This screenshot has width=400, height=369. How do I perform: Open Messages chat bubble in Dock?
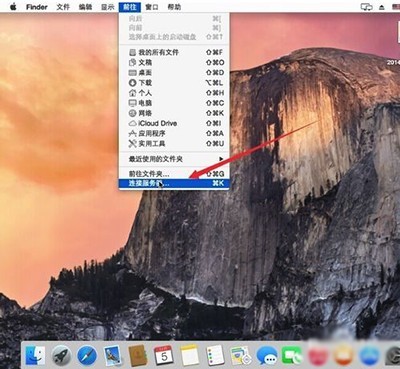[x=266, y=356]
